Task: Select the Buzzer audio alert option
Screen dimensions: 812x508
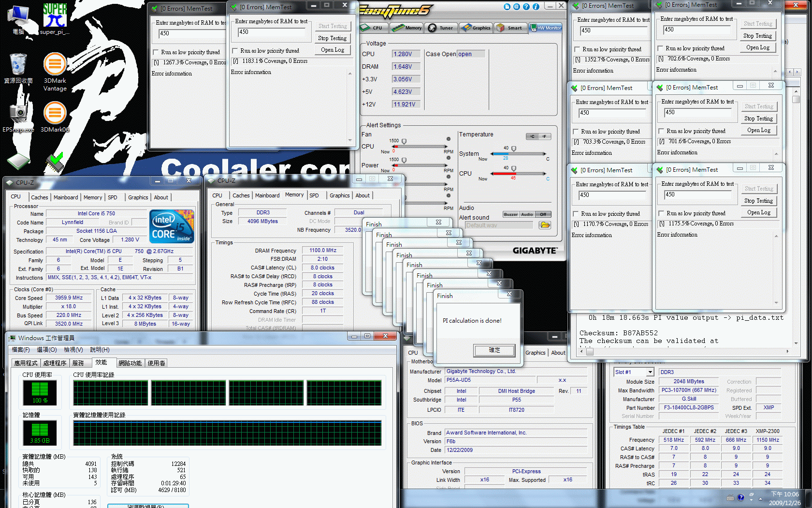Action: click(x=510, y=214)
